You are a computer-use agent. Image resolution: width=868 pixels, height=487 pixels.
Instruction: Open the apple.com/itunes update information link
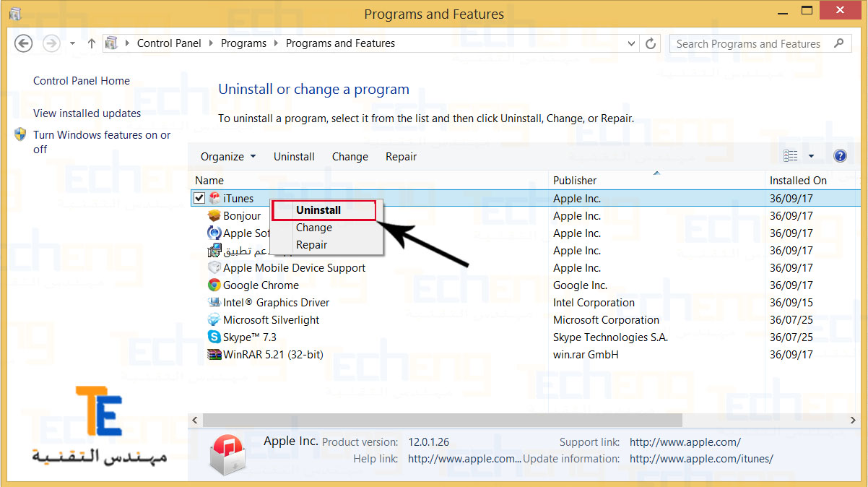click(701, 459)
